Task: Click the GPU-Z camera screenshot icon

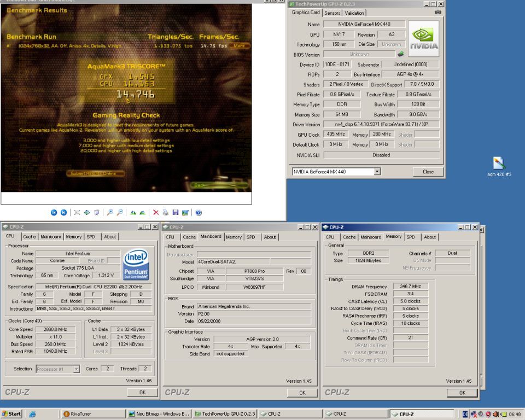Action: [x=438, y=13]
